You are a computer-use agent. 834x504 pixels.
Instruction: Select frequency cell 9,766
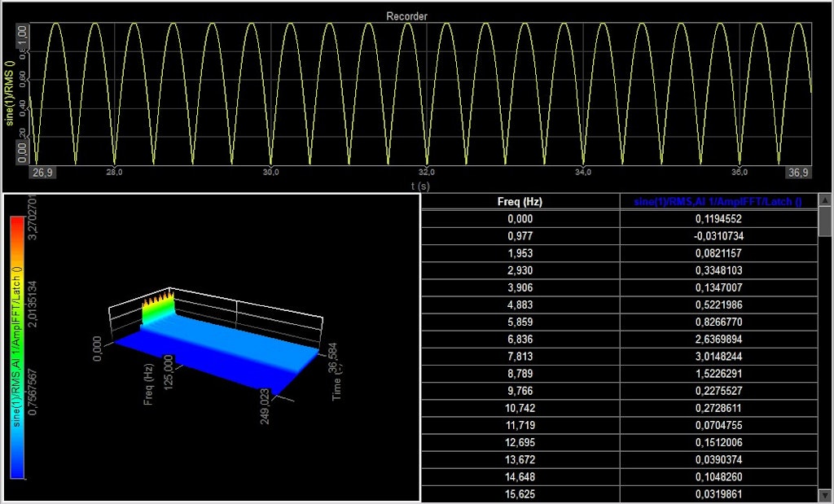click(x=520, y=391)
